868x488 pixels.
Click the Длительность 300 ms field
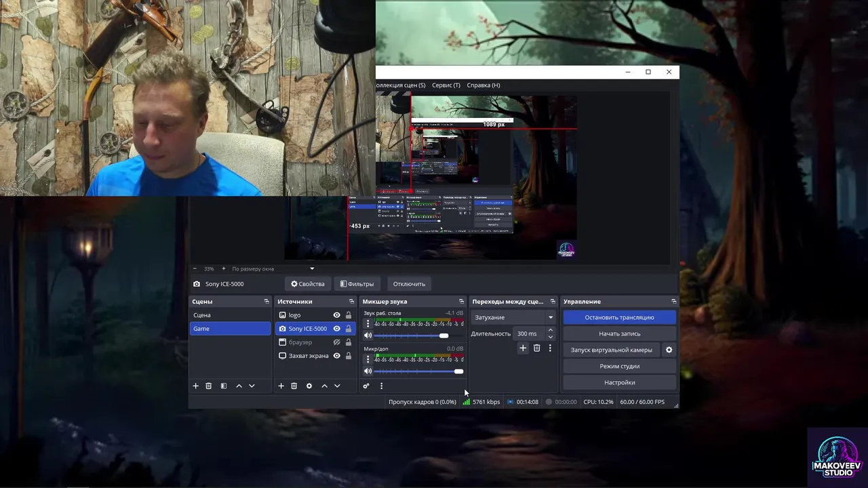(529, 333)
